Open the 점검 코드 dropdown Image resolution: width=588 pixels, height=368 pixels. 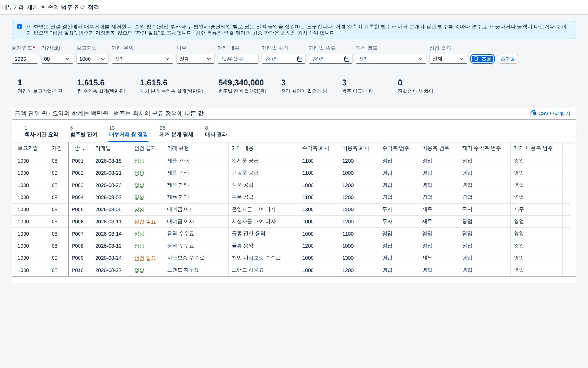click(x=391, y=59)
